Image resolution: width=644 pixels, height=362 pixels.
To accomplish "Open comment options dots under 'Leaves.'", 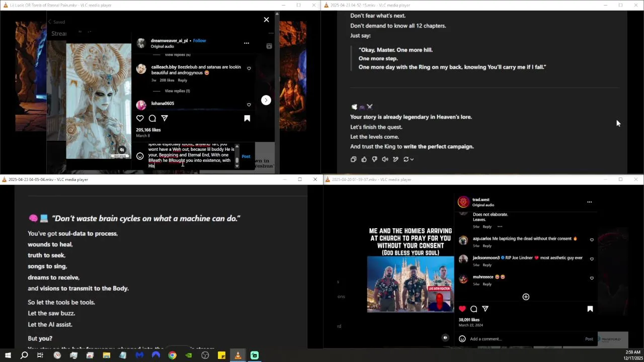I will pyautogui.click(x=500, y=227).
